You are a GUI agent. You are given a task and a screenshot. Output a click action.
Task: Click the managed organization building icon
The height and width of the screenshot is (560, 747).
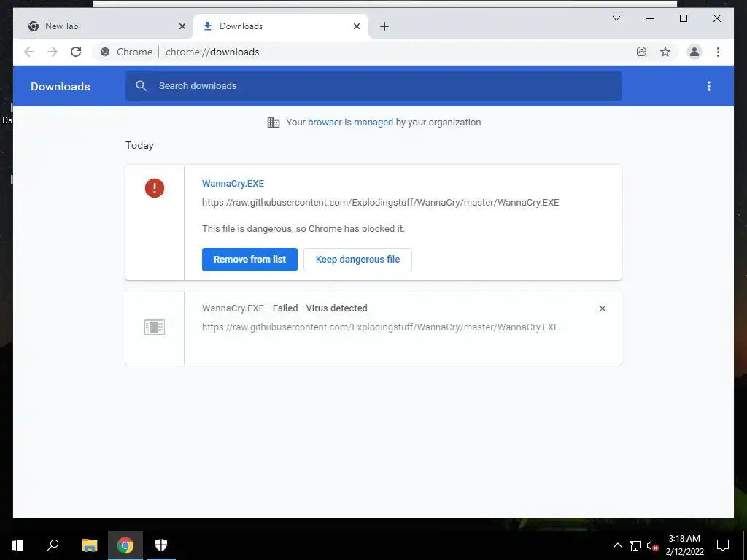click(274, 122)
